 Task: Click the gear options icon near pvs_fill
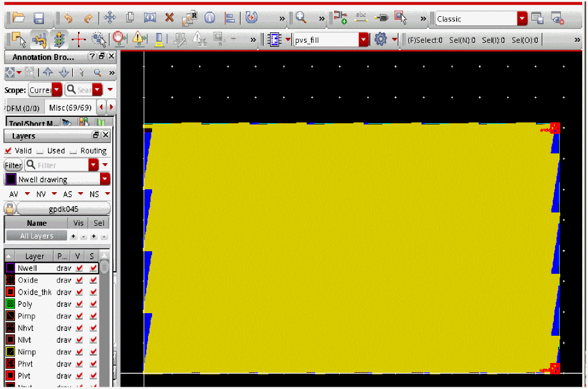click(380, 39)
